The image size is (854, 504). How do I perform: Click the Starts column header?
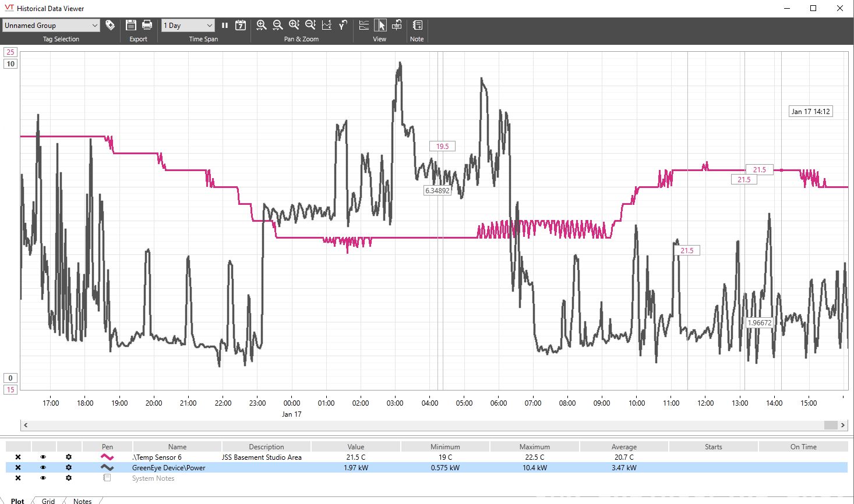[714, 447]
